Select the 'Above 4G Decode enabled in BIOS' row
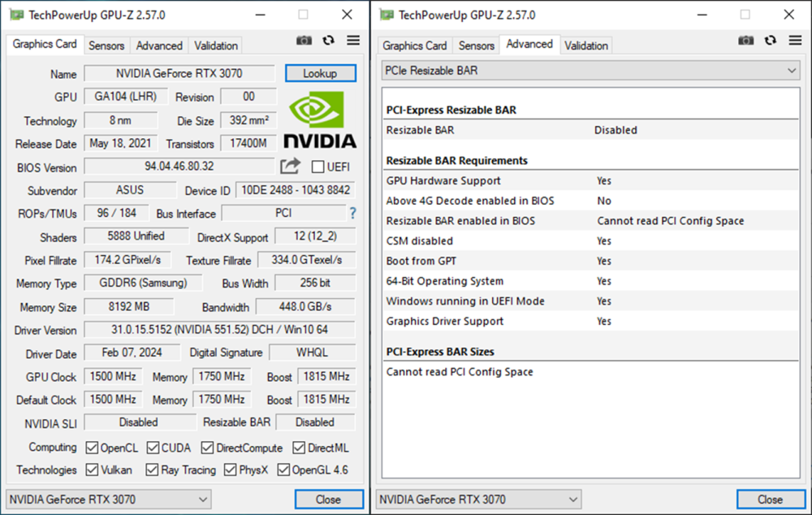Viewport: 812px width, 515px height. pyautogui.click(x=591, y=201)
